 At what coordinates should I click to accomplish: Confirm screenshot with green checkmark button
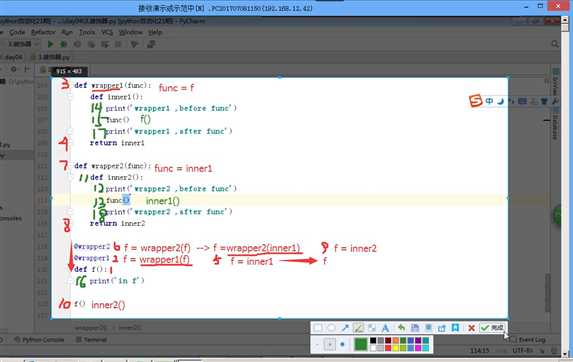(493, 328)
